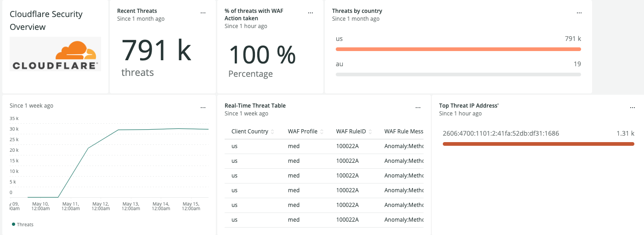
Task: Click the Cloudflare logo image
Action: tap(56, 54)
